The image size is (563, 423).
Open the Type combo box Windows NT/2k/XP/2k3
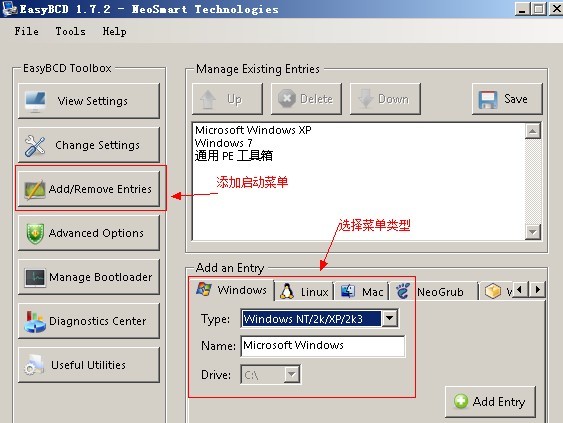(x=319, y=319)
